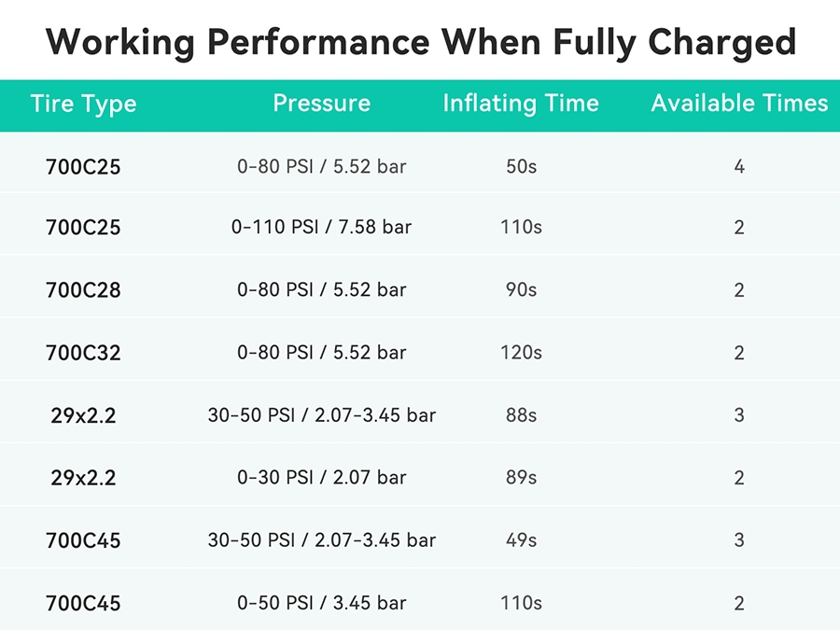This screenshot has height=630, width=840.
Task: Click the 0-30 PSI / 2.07 bar cell
Action: click(x=321, y=478)
